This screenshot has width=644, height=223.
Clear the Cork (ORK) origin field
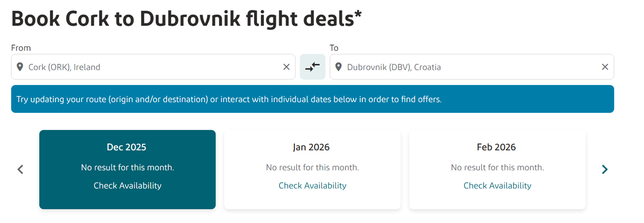tap(287, 67)
